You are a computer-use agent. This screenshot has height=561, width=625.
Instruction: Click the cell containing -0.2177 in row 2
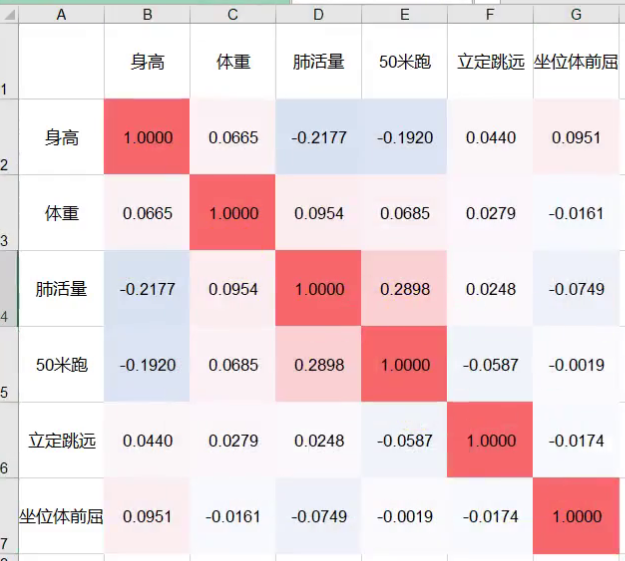coord(318,137)
